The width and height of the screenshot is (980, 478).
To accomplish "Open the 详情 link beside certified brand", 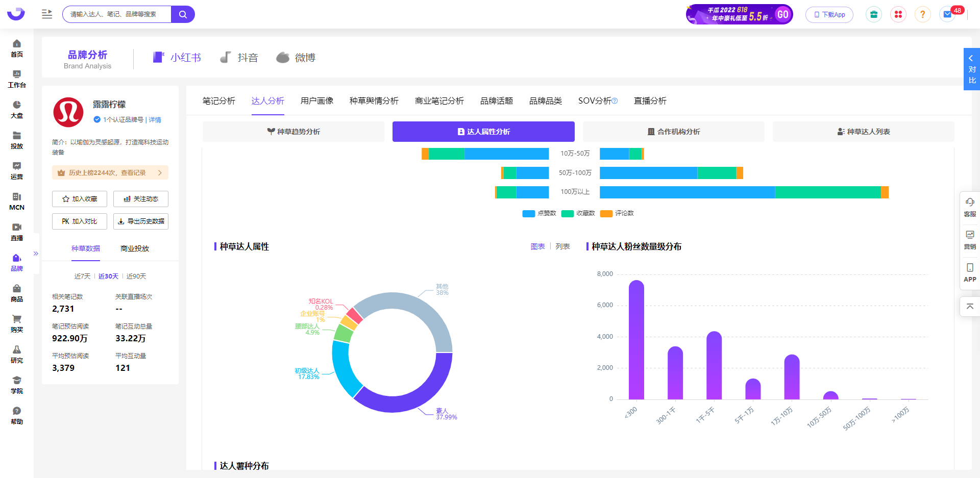I will click(x=155, y=120).
